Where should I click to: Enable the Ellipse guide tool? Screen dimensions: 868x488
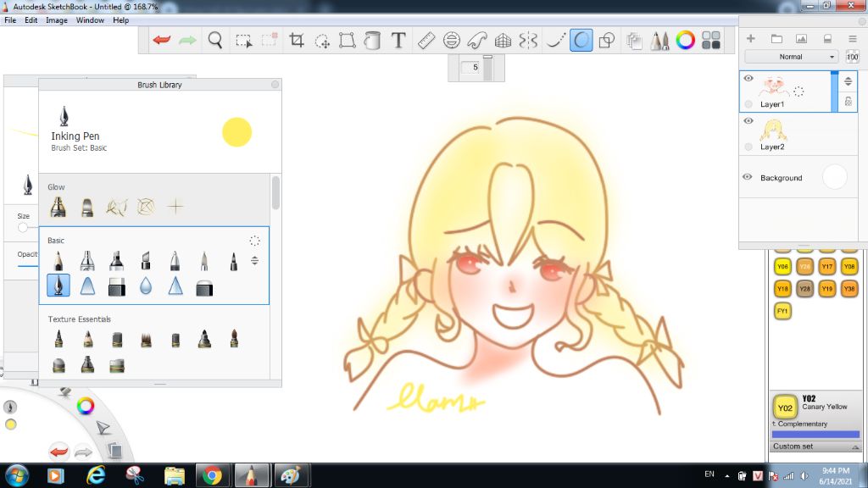point(452,41)
